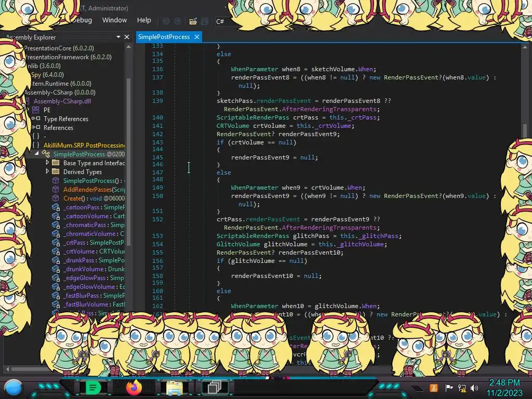Click line number 140 in the gutter
Screen dimensions: 532x399
pyautogui.click(x=157, y=117)
